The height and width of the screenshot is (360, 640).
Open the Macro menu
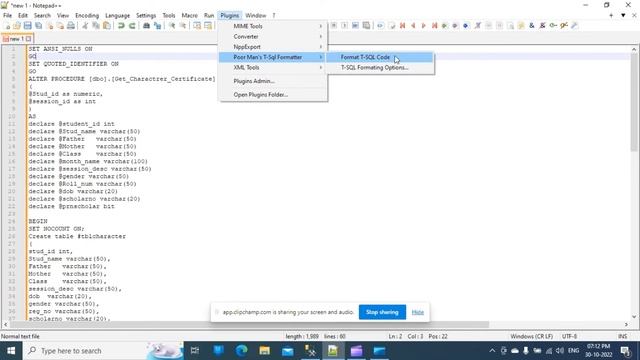coord(189,16)
